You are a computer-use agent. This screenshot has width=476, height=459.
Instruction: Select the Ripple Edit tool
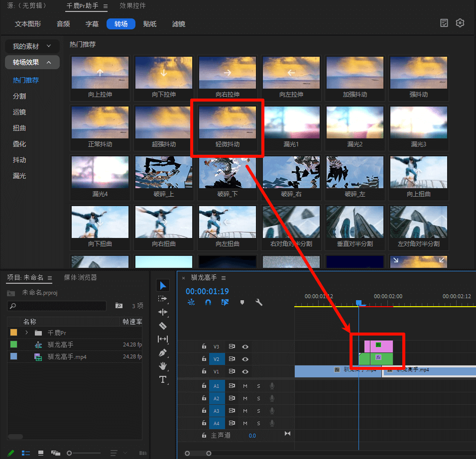(x=163, y=312)
